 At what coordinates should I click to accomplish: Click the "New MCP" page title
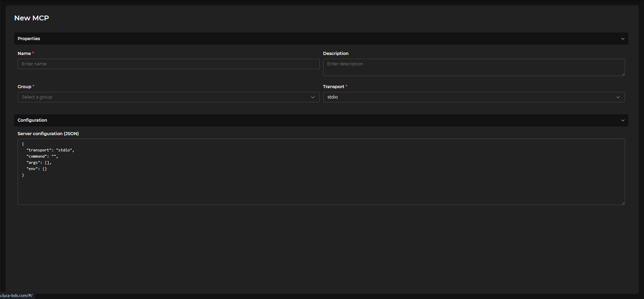point(31,18)
